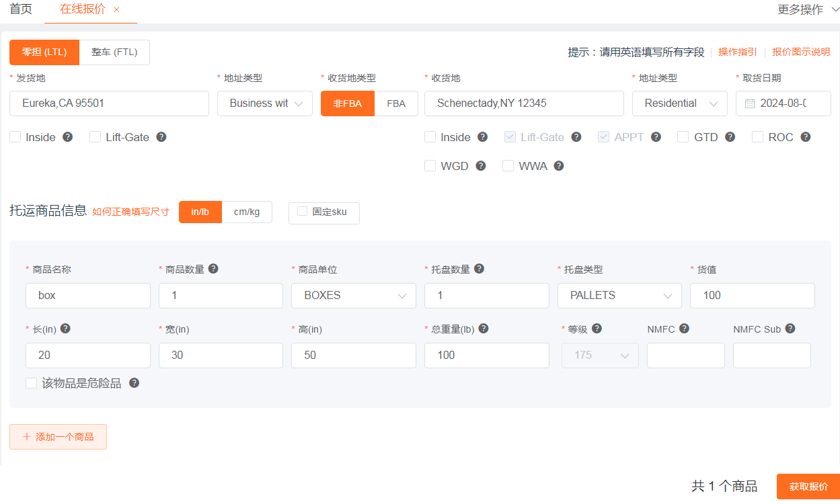Click help icon beside WGD option
This screenshot has width=840, height=504.
point(480,166)
